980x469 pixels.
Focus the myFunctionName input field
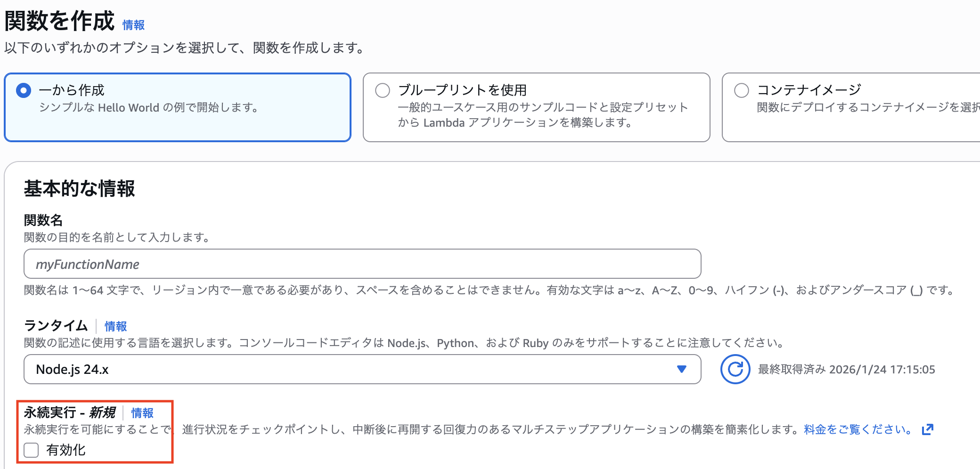[362, 264]
